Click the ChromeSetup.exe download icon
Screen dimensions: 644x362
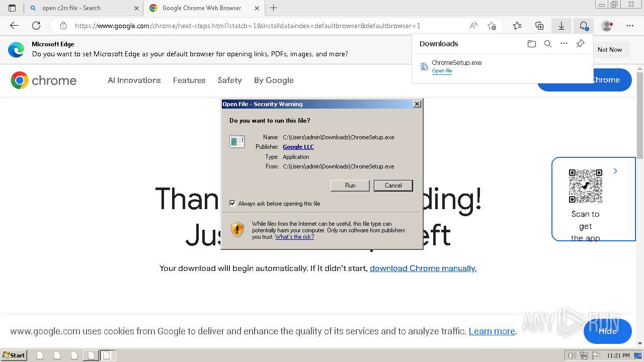tap(424, 66)
